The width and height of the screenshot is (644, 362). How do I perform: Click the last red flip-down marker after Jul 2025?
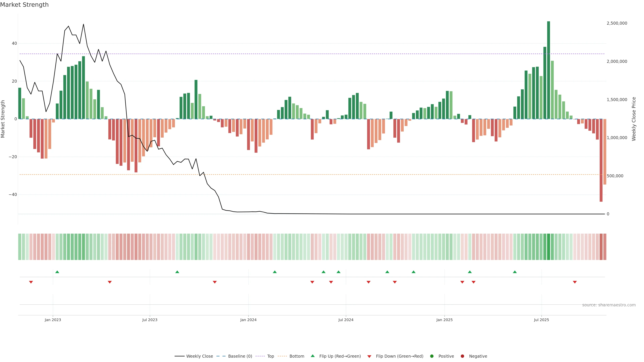pyautogui.click(x=575, y=282)
